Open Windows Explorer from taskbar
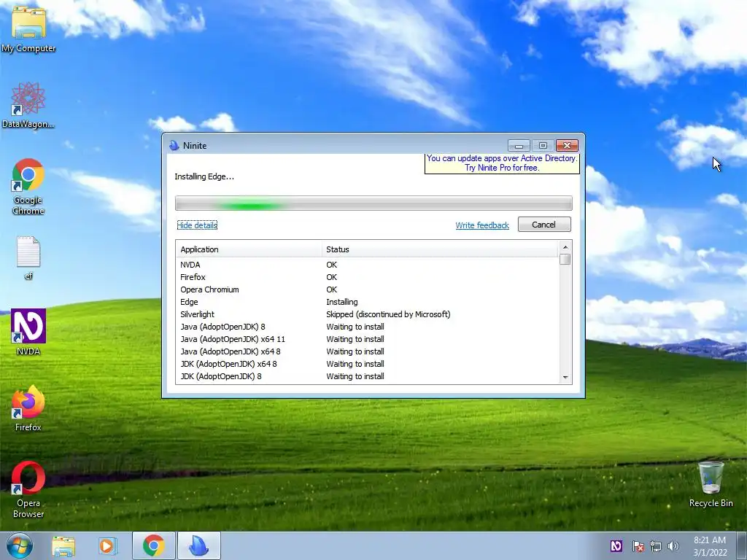 (x=63, y=545)
